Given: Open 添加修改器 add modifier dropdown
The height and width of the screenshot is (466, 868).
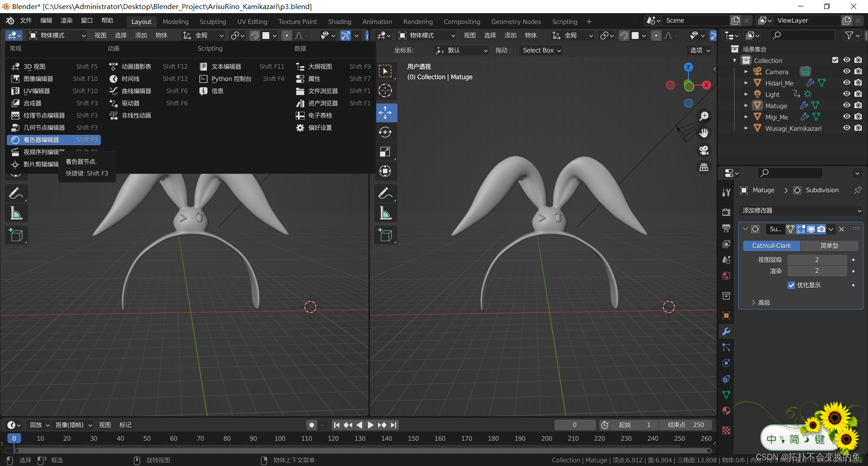Looking at the screenshot, I should [801, 210].
